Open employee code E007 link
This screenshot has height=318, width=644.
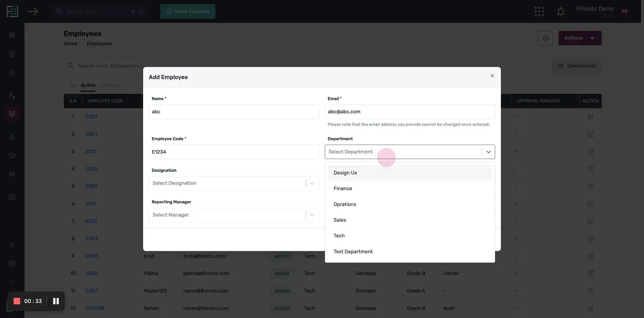pos(92,291)
